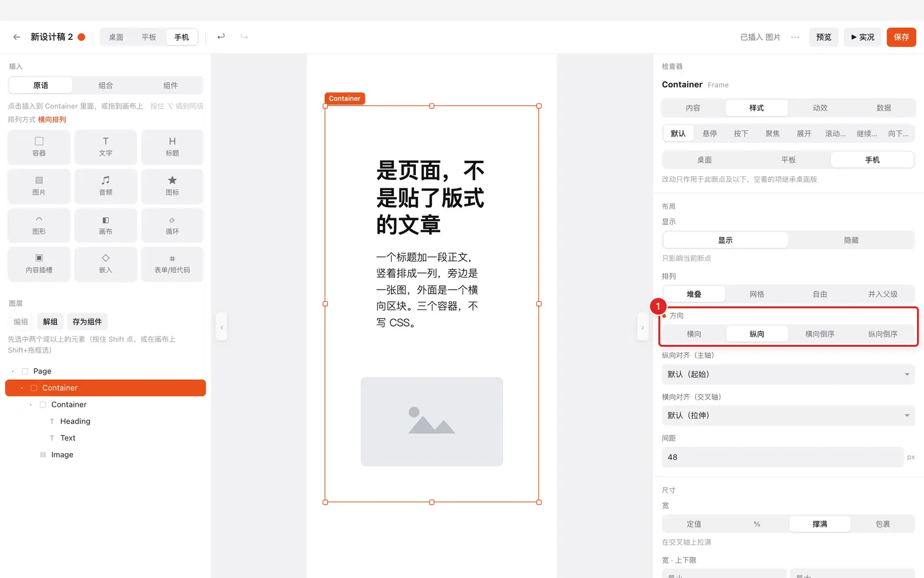Set width mode to 包裹
Screen dimensions: 924x578
[x=882, y=524]
